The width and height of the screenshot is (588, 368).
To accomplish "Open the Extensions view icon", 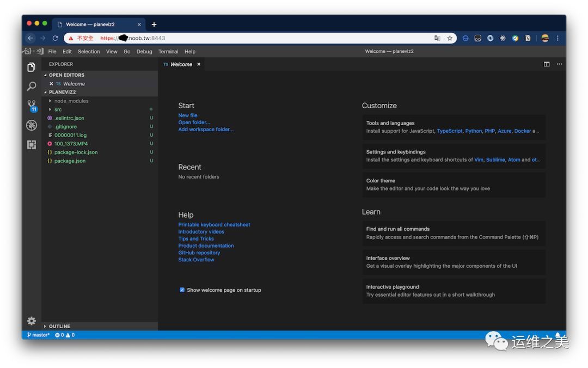I will 32,145.
